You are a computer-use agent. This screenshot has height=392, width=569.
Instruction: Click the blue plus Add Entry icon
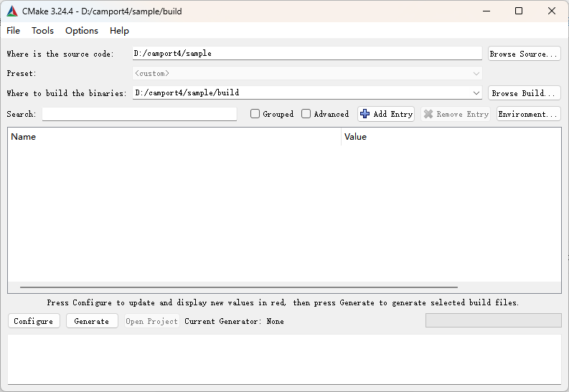click(x=365, y=114)
